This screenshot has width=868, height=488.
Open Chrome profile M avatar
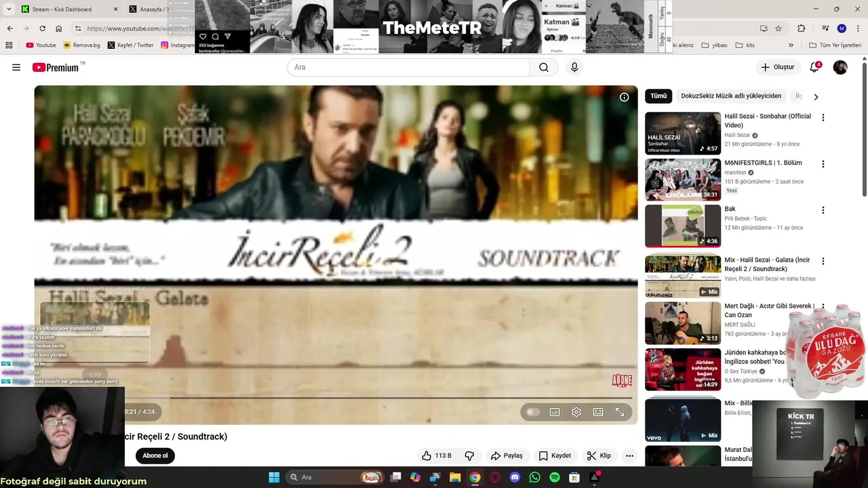[x=842, y=28]
